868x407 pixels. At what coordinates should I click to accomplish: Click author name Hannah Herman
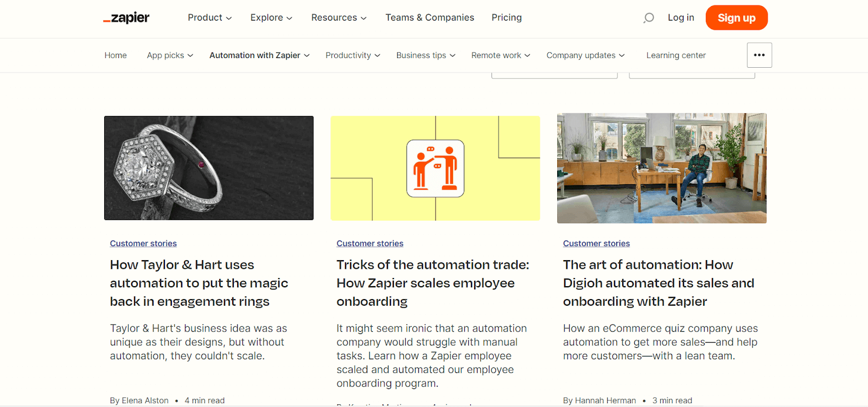point(605,400)
